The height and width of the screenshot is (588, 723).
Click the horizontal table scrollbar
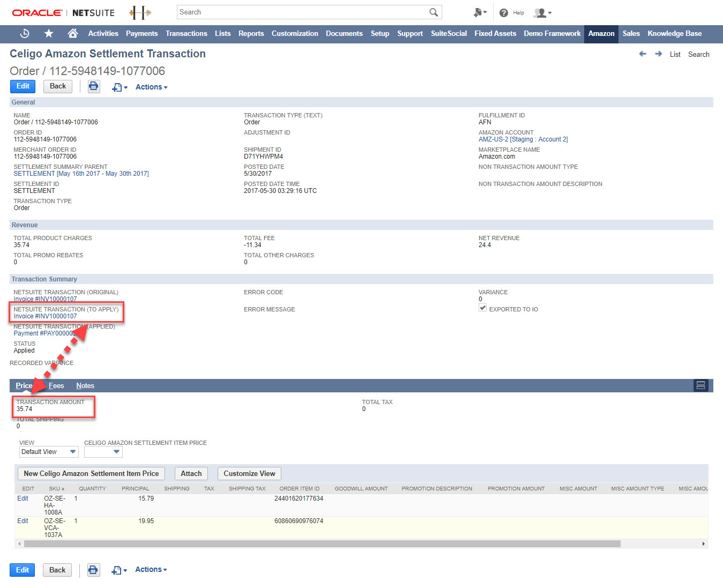click(x=322, y=544)
